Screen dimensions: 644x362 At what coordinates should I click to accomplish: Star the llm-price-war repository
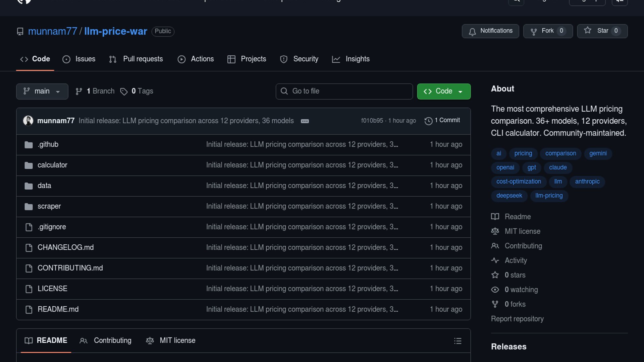(602, 31)
